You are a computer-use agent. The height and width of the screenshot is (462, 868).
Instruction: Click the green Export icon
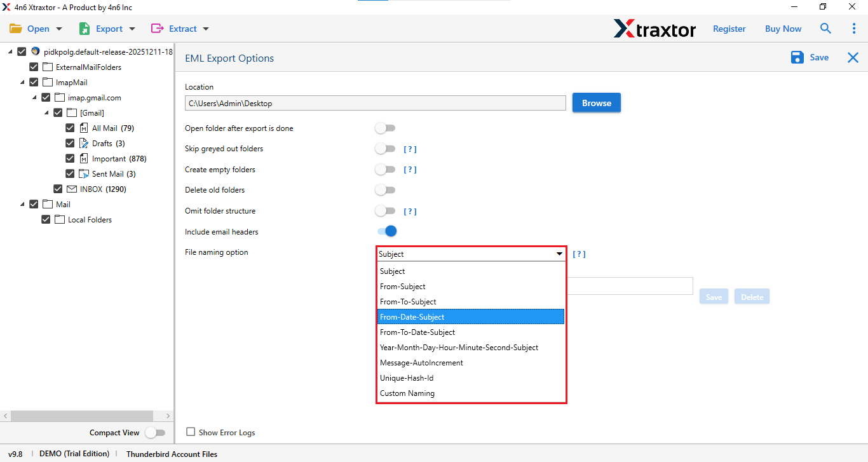point(83,28)
